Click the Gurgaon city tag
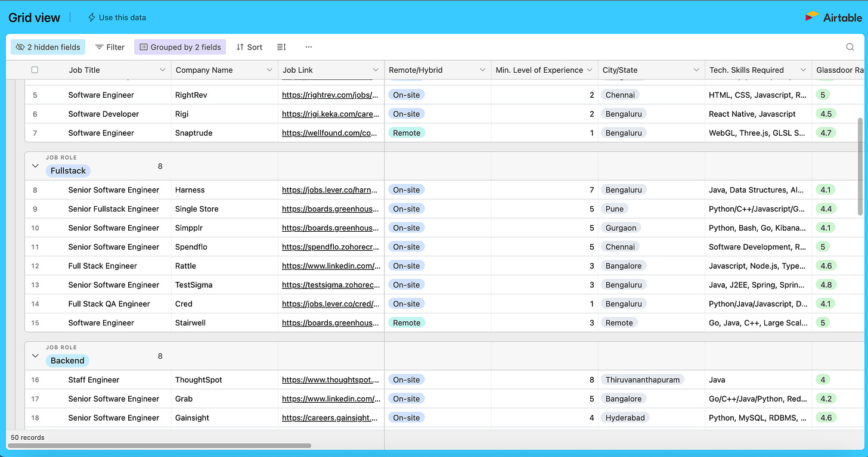This screenshot has width=868, height=457. point(621,228)
